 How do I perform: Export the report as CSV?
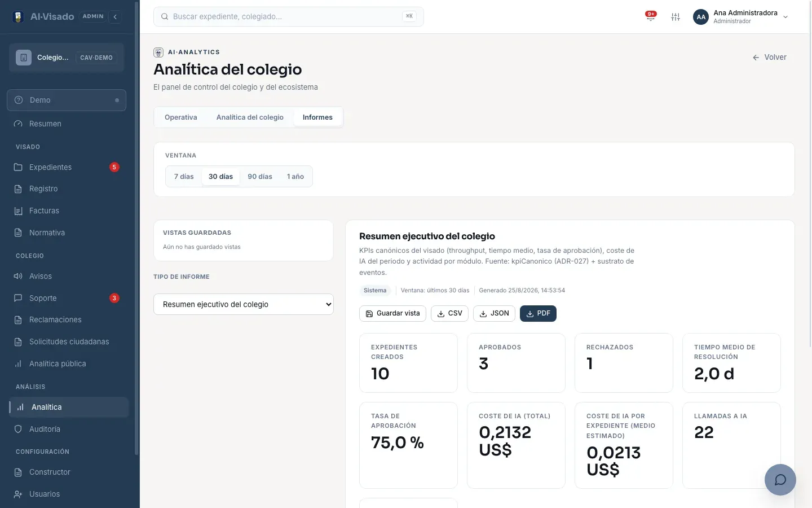pos(449,313)
